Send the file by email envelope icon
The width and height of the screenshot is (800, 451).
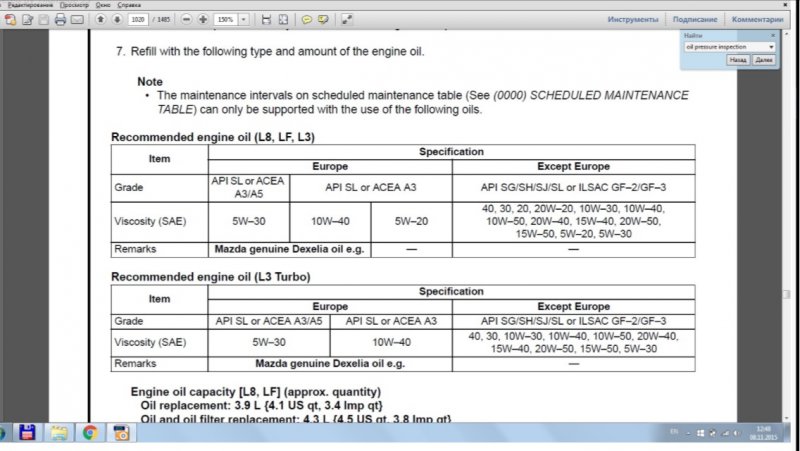(77, 19)
